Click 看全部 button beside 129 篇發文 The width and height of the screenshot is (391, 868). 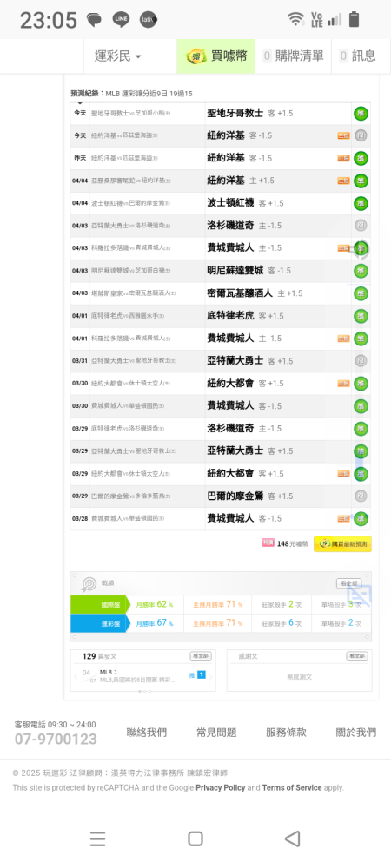tap(201, 656)
